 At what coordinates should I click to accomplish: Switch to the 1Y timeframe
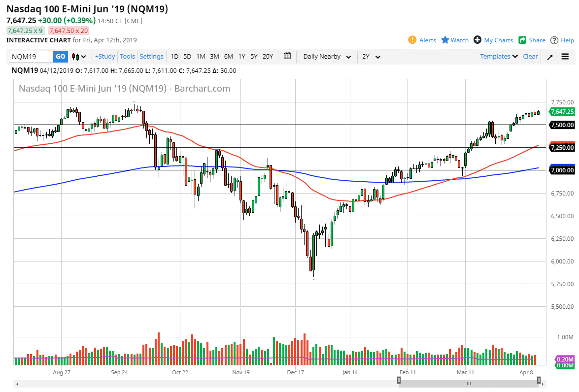(241, 57)
